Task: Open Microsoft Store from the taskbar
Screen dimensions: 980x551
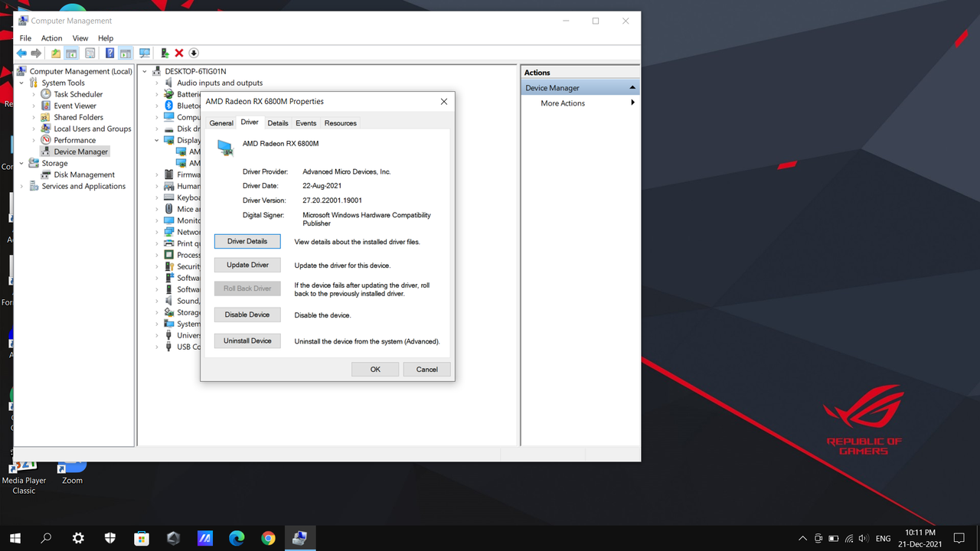Action: [x=142, y=538]
